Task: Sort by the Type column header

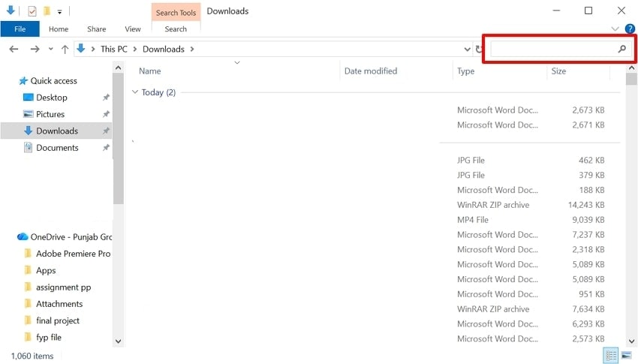Action: click(x=465, y=71)
